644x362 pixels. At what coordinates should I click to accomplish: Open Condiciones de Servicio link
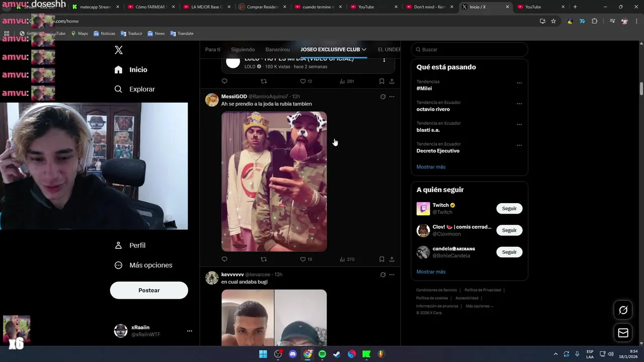(436, 290)
